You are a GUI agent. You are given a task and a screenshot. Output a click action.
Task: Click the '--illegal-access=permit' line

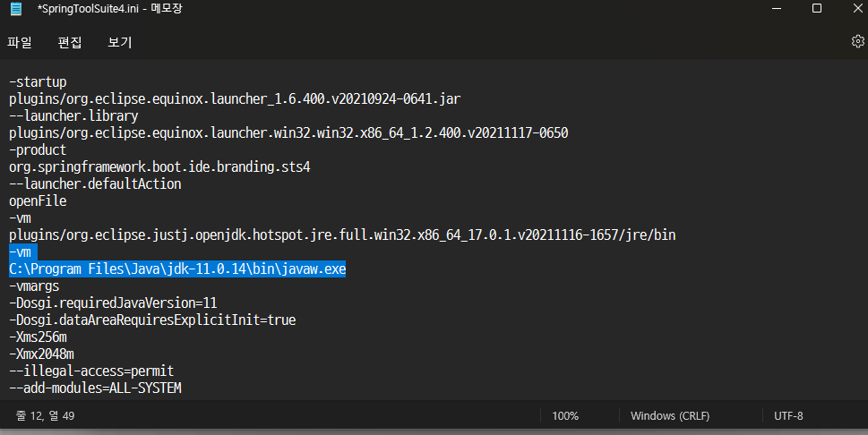click(91, 371)
